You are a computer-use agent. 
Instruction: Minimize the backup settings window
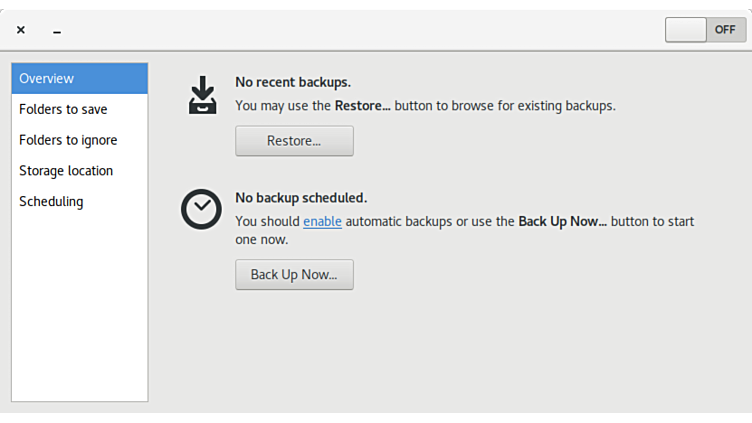click(x=57, y=31)
